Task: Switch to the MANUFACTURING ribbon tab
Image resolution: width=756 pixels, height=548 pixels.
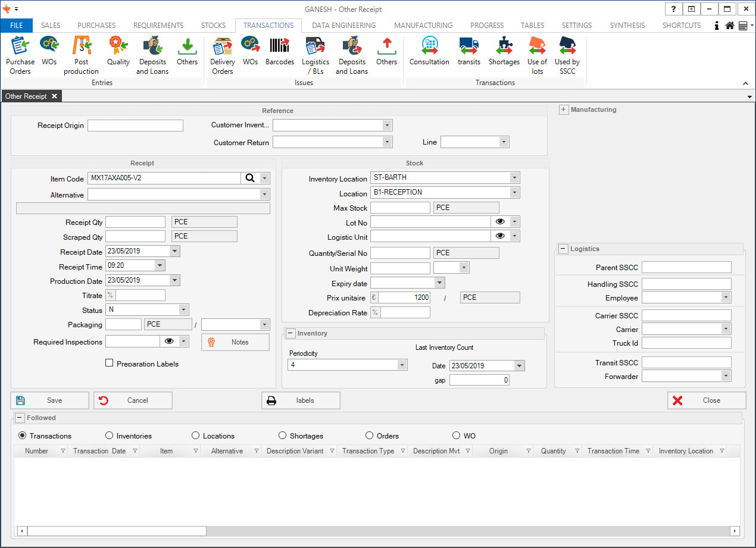Action: click(x=423, y=26)
